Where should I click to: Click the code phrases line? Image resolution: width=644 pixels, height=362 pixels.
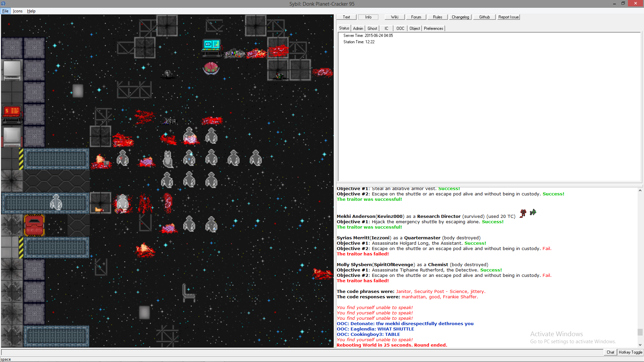tap(411, 292)
